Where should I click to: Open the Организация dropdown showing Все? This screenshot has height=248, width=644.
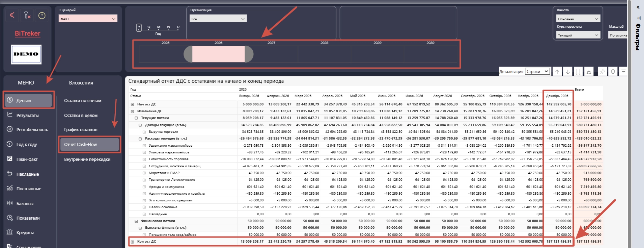(218, 19)
